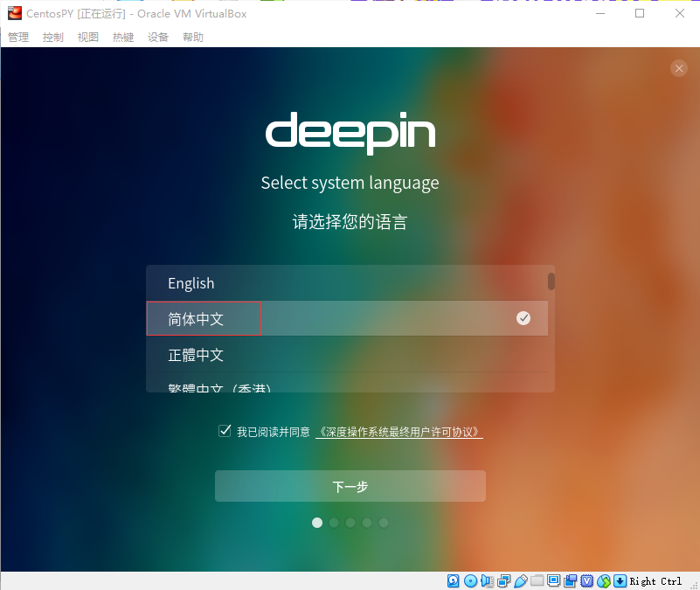This screenshot has height=590, width=700.
Task: Click the recording status icon
Action: coord(570,580)
